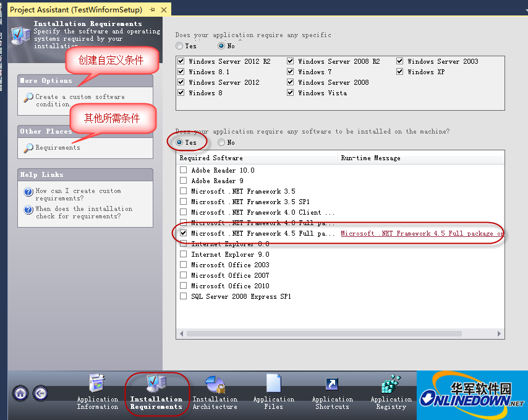Uncheck the Windows XP checkbox
This screenshot has width=528, height=420.
pos(399,71)
